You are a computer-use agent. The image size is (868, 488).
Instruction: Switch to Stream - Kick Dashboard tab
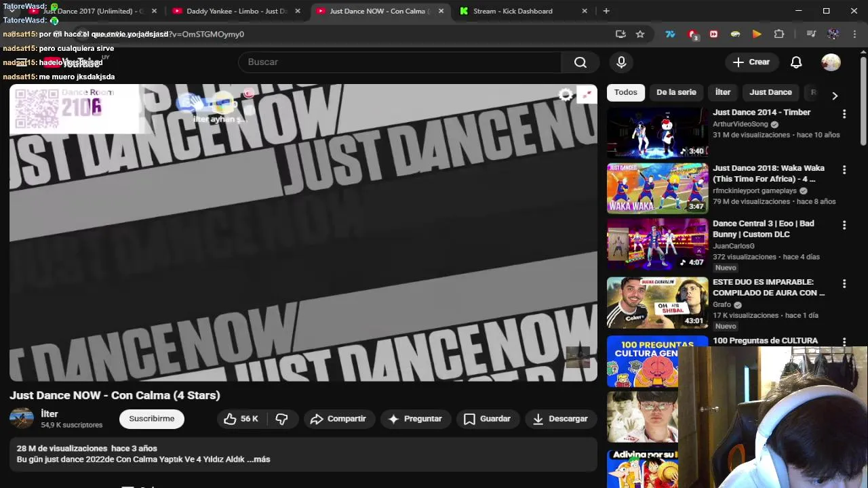pos(522,11)
